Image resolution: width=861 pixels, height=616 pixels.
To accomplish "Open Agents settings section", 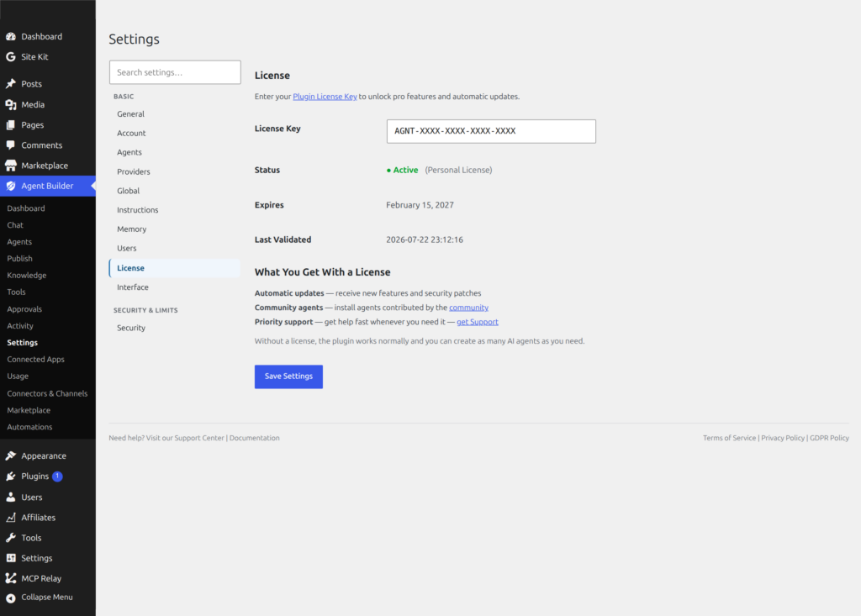I will tap(129, 153).
